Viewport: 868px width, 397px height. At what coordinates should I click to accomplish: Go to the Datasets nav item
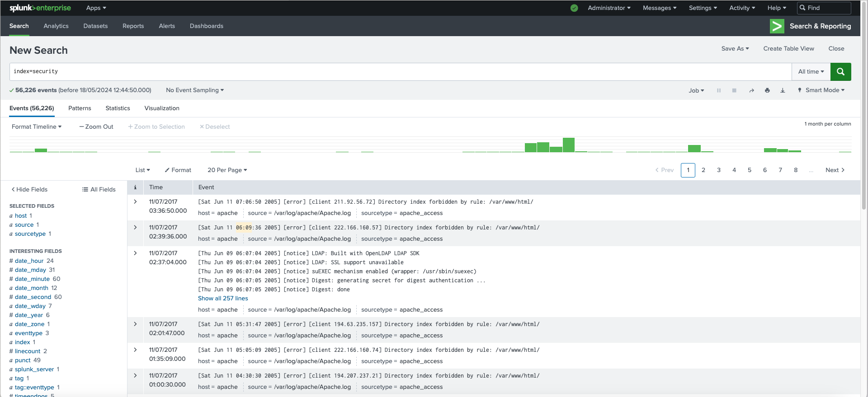point(95,26)
